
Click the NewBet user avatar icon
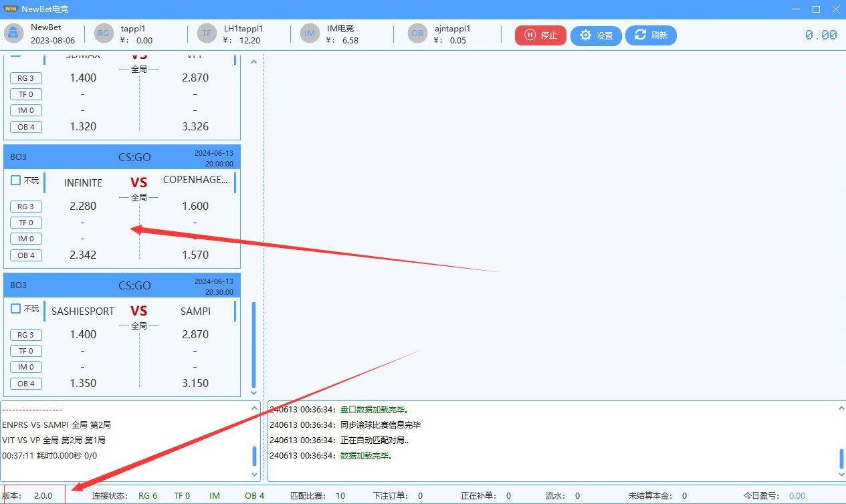(13, 34)
